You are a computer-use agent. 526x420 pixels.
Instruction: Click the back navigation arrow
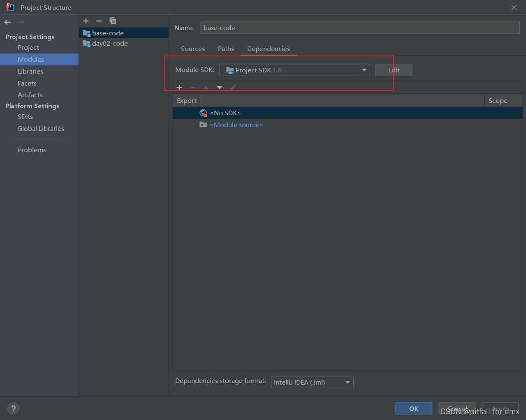coord(8,22)
